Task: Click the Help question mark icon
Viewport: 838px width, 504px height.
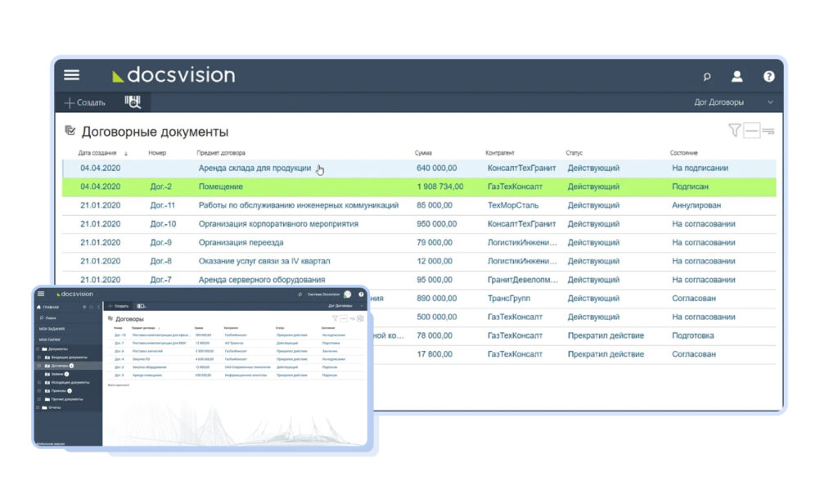Action: [x=768, y=77]
